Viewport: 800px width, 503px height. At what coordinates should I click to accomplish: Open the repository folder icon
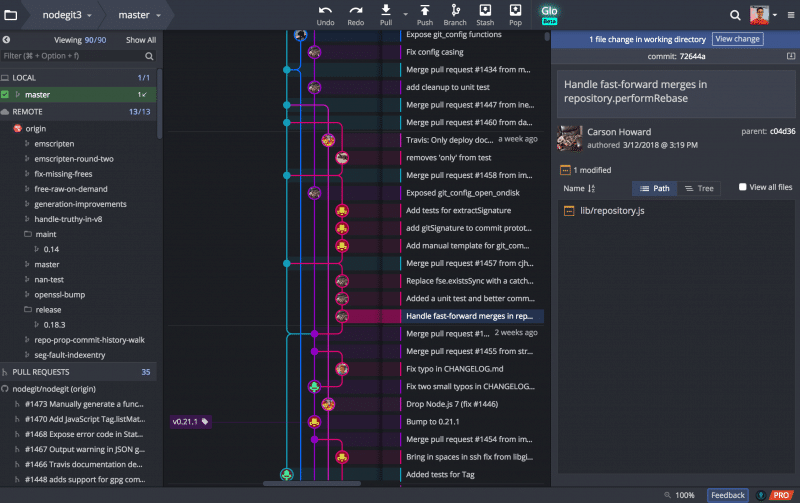tap(11, 15)
